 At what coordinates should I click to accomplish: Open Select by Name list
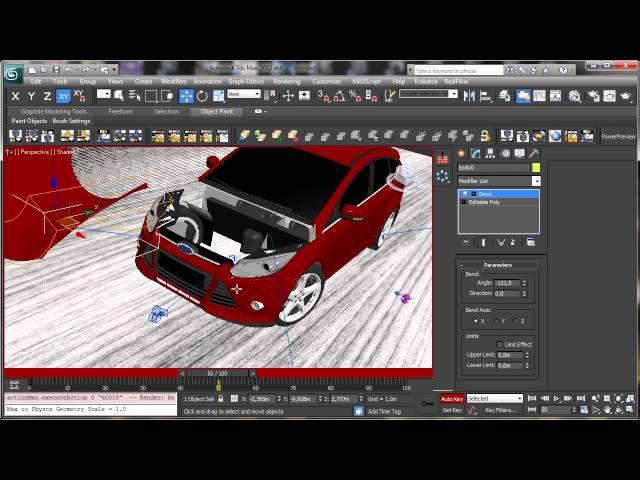point(135,96)
